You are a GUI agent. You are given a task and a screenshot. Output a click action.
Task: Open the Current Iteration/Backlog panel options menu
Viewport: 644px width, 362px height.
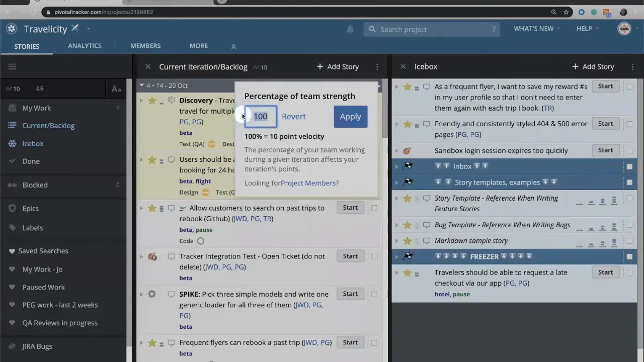(x=377, y=66)
